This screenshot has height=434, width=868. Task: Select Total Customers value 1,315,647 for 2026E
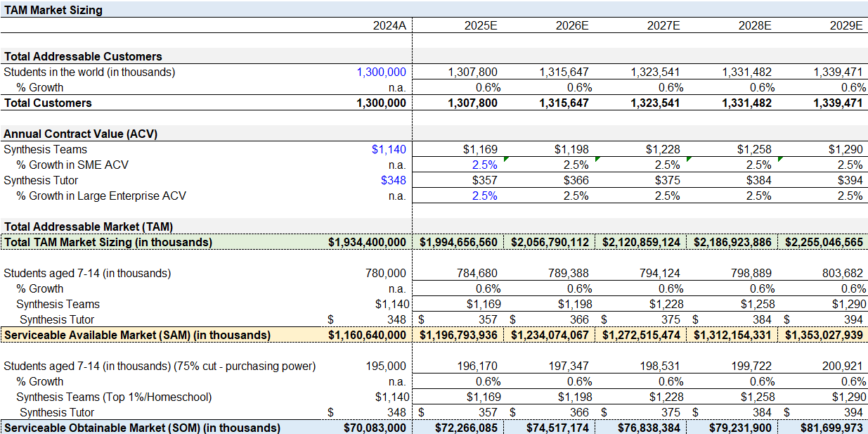[564, 103]
